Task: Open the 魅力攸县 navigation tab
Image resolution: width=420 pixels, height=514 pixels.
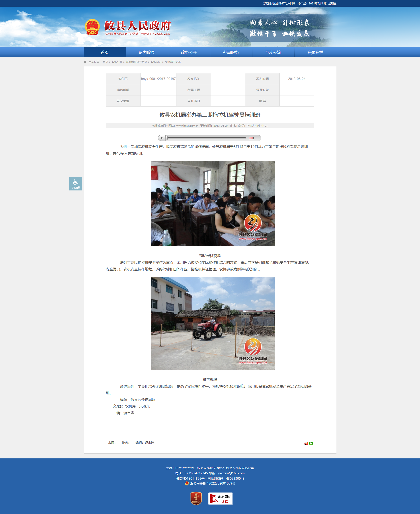Action: click(147, 52)
